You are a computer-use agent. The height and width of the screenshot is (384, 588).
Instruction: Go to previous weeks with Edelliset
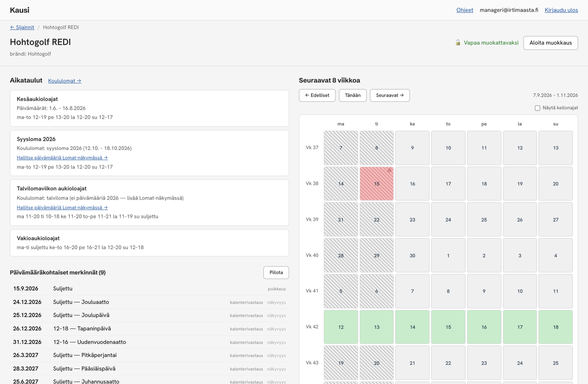[x=317, y=95]
